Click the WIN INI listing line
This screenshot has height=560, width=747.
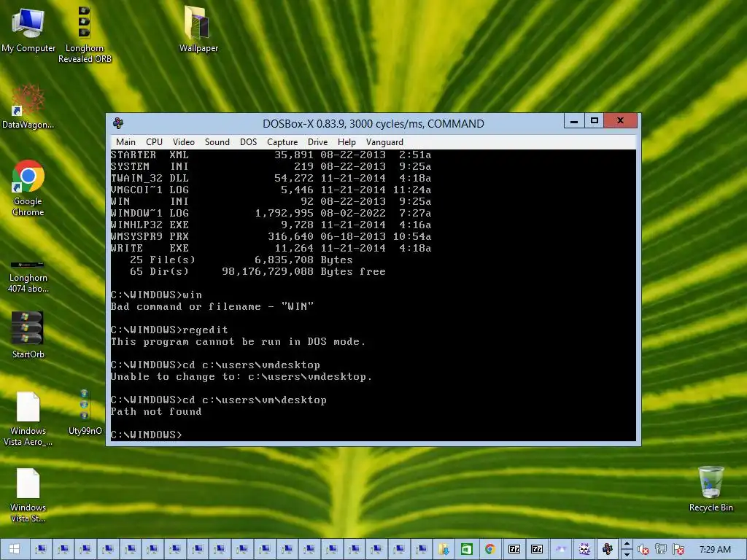[271, 201]
